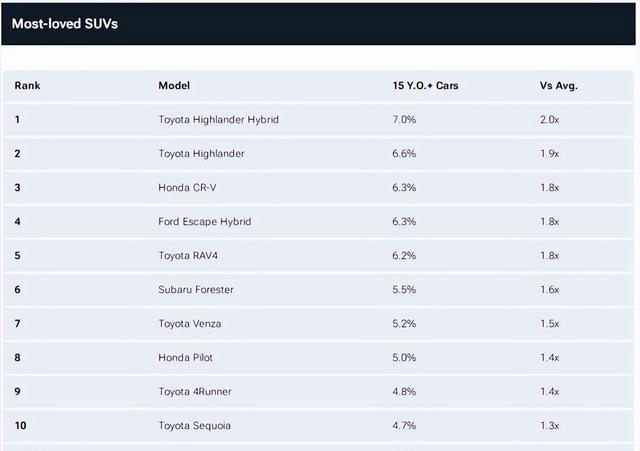Click the 5.5% Subaru Forester value
The height and width of the screenshot is (451, 640).
coord(403,290)
